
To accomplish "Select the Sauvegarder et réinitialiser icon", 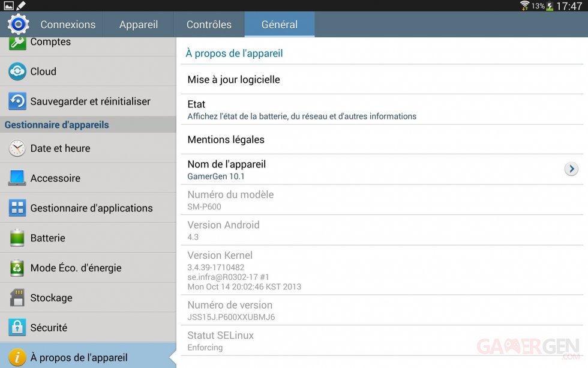I will tap(17, 101).
